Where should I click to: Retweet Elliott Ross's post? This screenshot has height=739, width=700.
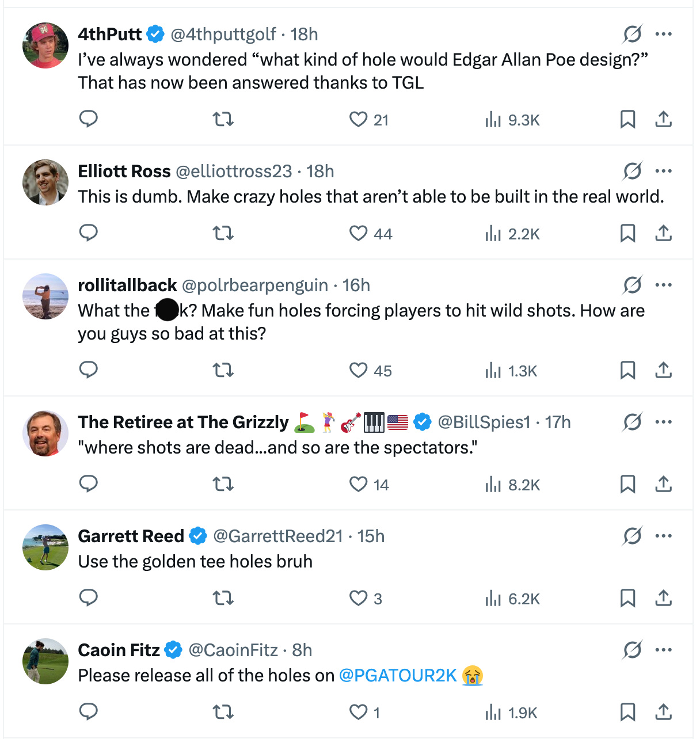pyautogui.click(x=223, y=233)
